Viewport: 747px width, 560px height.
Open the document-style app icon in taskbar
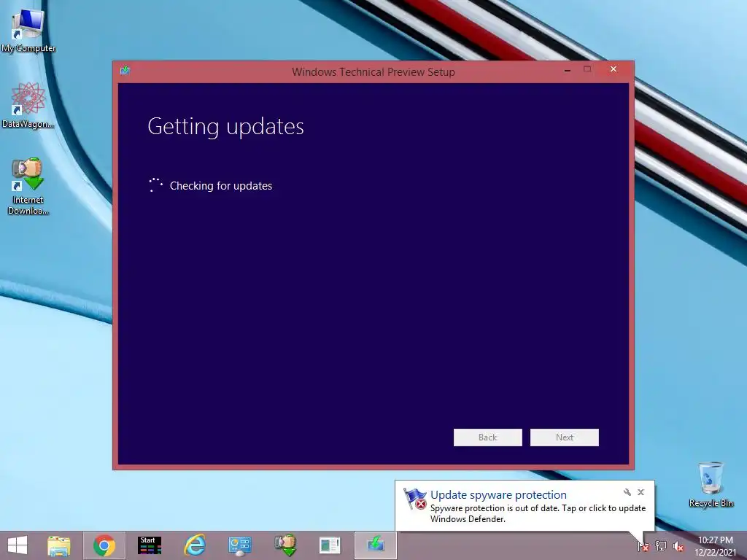pyautogui.click(x=330, y=545)
